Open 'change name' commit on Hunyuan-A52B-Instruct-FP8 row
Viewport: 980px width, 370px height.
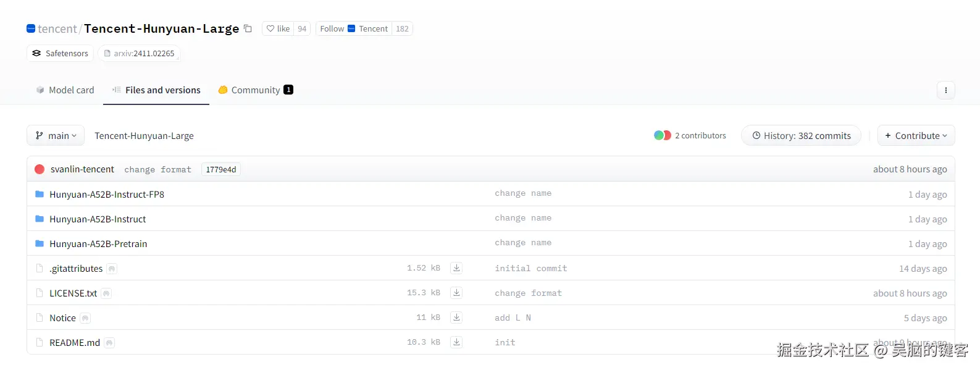(x=523, y=193)
